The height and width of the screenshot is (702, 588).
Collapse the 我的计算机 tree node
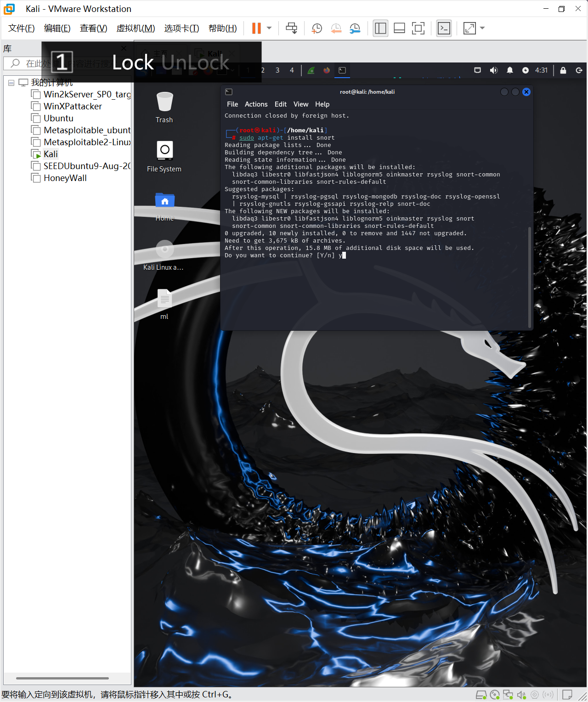click(x=11, y=83)
